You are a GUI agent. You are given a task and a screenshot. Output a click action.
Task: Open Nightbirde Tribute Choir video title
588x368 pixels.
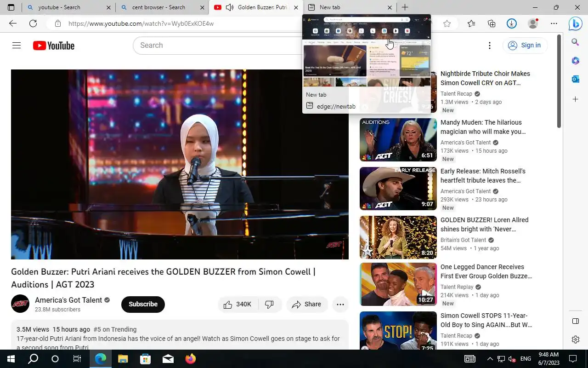tap(485, 78)
